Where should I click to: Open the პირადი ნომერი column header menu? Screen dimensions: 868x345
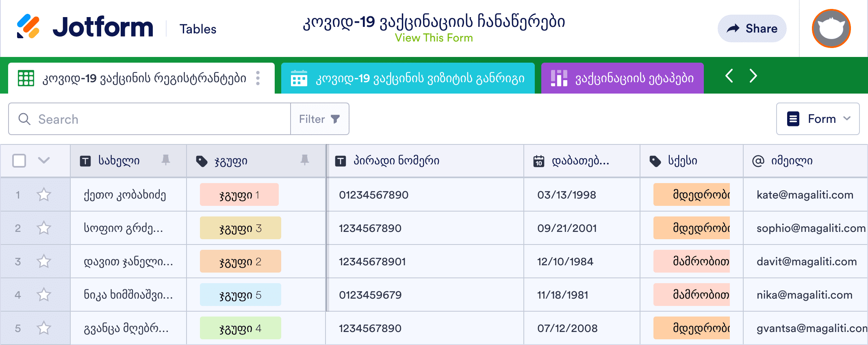click(x=425, y=161)
